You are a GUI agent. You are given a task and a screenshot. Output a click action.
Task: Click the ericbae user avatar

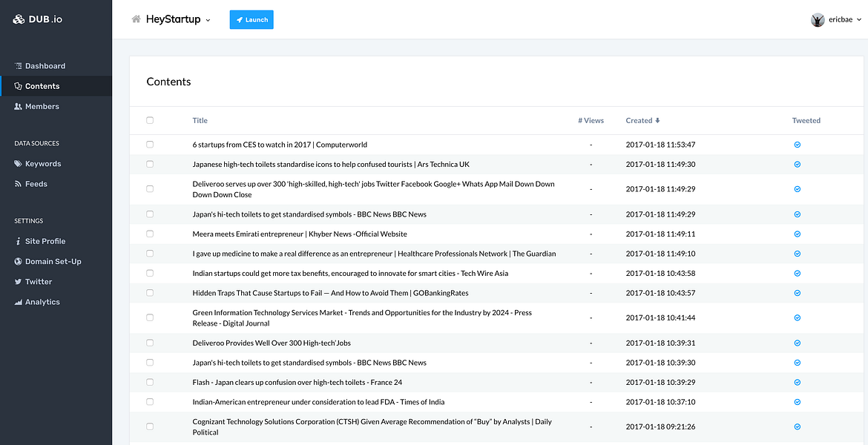[x=818, y=20]
